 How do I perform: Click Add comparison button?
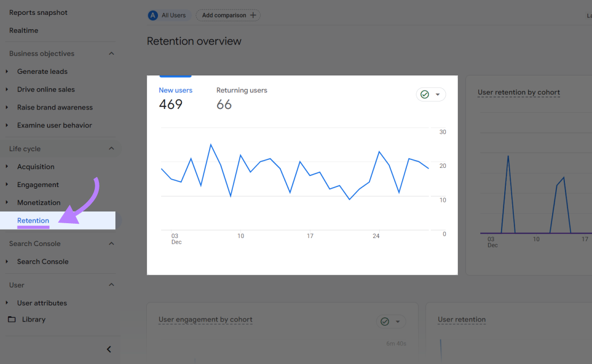pos(228,15)
